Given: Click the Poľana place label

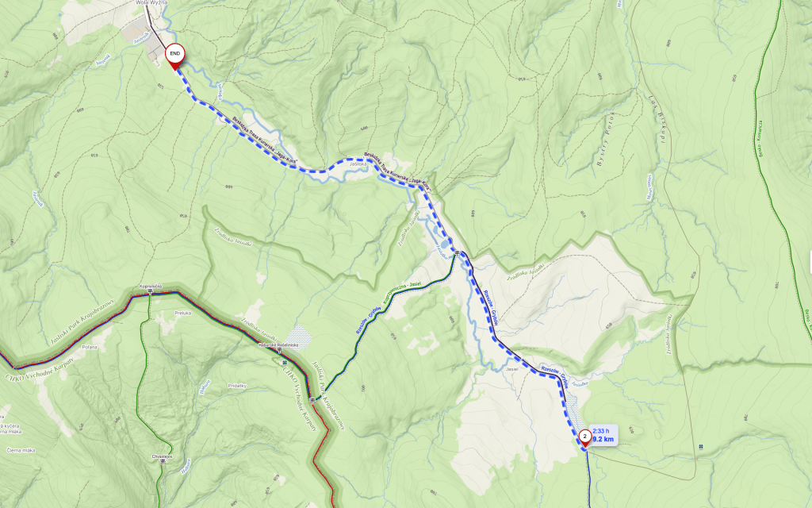Looking at the screenshot, I should coord(89,348).
